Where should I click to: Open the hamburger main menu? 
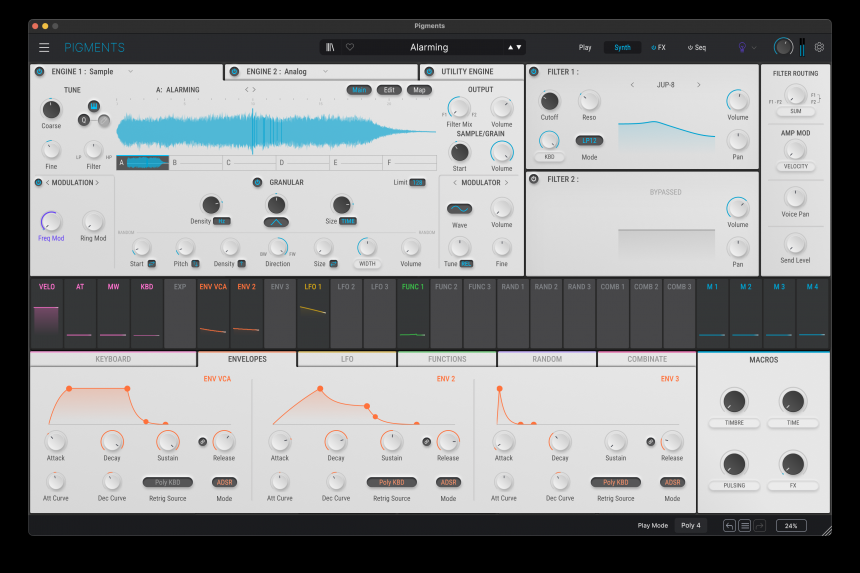(x=44, y=47)
